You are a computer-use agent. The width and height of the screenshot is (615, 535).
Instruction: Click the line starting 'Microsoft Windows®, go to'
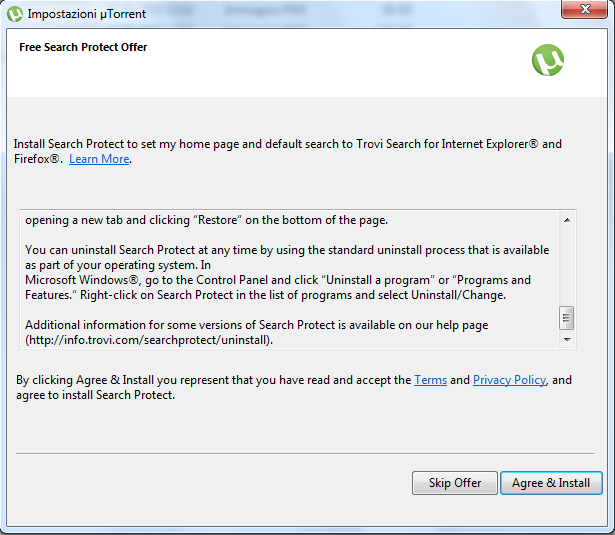point(278,280)
